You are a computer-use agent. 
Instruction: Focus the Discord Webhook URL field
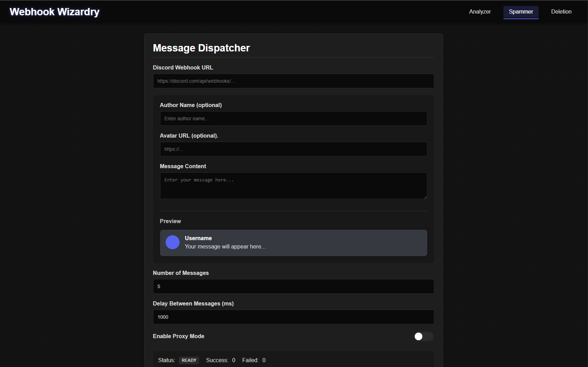(x=293, y=81)
